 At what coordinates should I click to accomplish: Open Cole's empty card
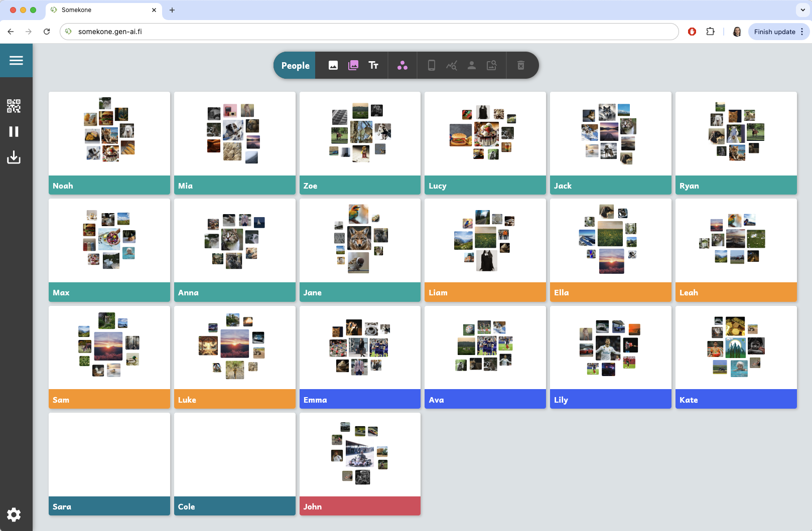point(235,464)
